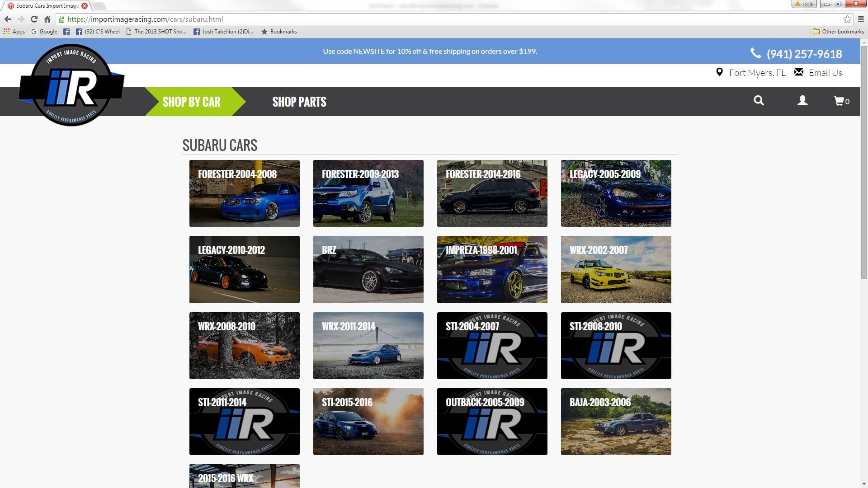Reload the page with refresh icon

click(x=34, y=19)
